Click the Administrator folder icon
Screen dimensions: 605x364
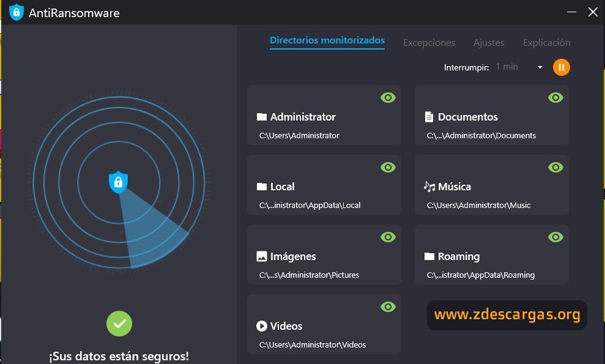262,117
